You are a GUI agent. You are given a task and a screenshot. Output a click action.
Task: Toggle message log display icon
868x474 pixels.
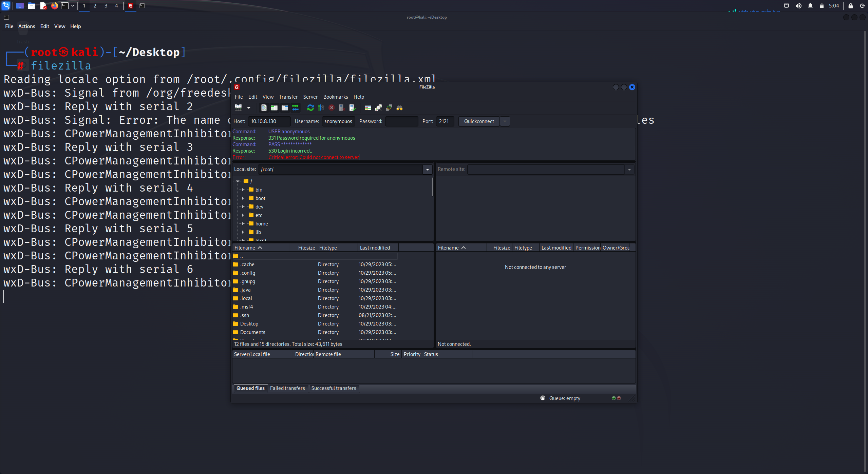click(x=264, y=108)
